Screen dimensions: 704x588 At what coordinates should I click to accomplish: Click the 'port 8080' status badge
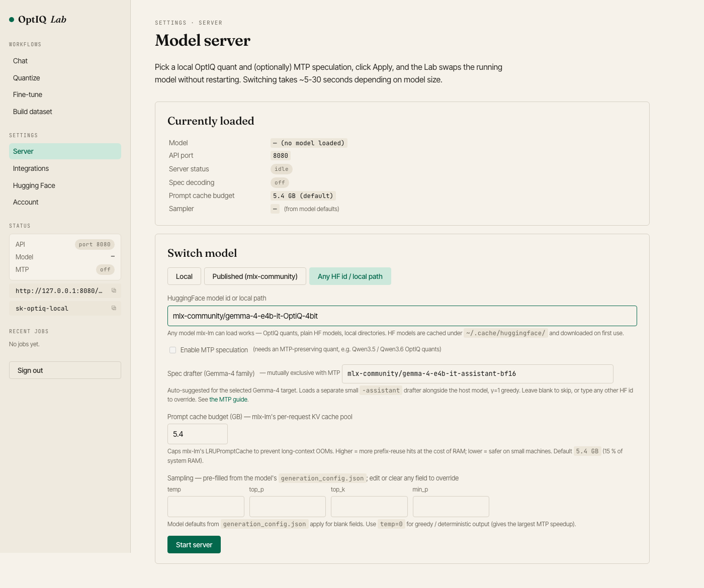(x=95, y=245)
